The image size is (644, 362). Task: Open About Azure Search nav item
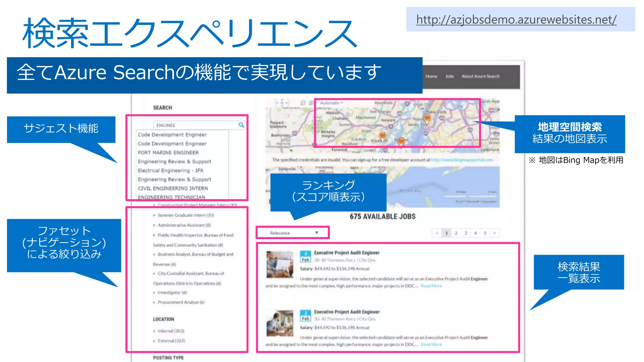point(480,76)
